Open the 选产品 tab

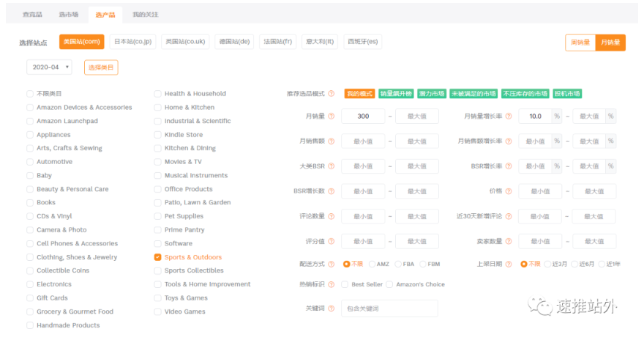pos(105,15)
